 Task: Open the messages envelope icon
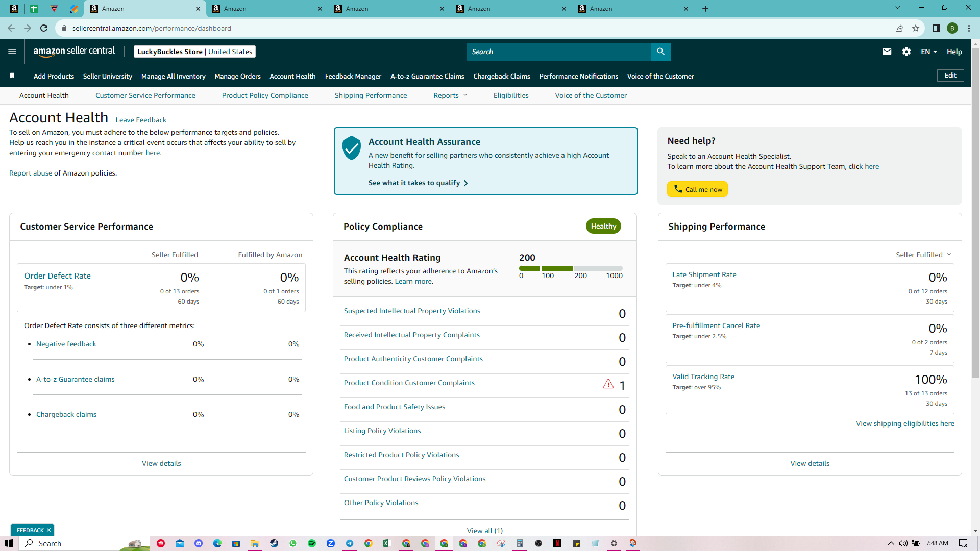887,52
